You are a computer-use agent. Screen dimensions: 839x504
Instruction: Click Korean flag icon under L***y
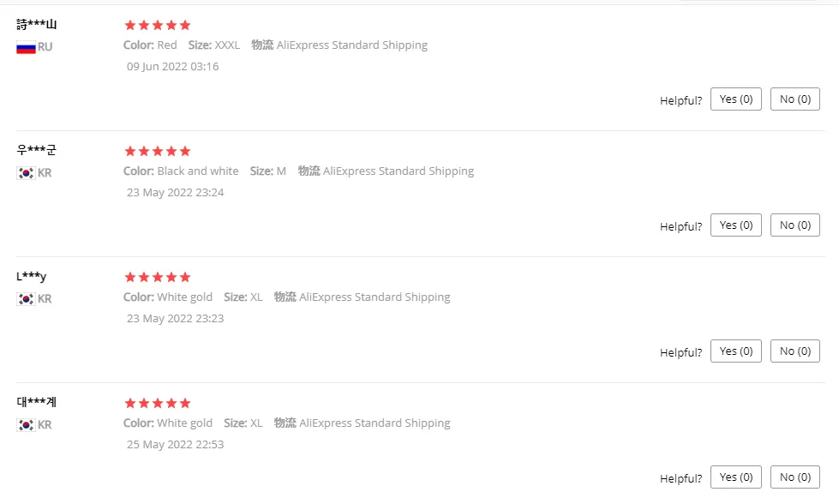pos(26,299)
